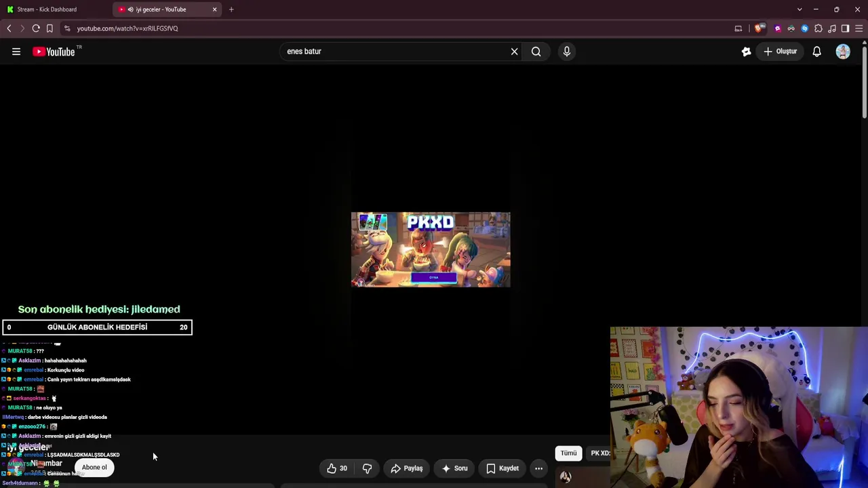The image size is (868, 488).
Task: Open Brave Shields lion icon
Action: [x=758, y=28]
